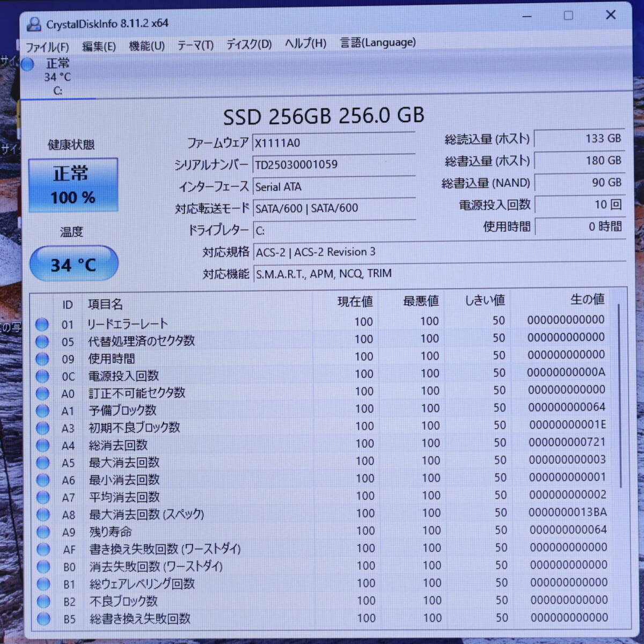
Task: Click power on count value 10 回
Action: click(580, 204)
